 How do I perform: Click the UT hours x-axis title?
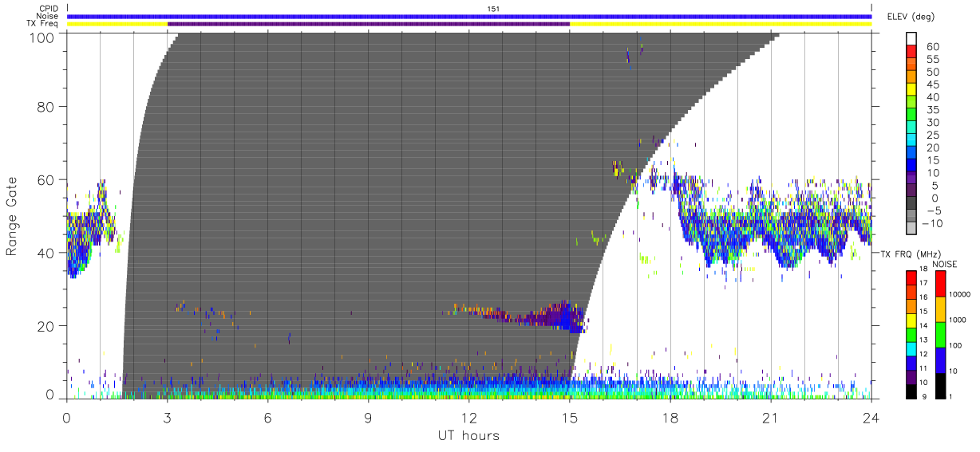[x=468, y=435]
